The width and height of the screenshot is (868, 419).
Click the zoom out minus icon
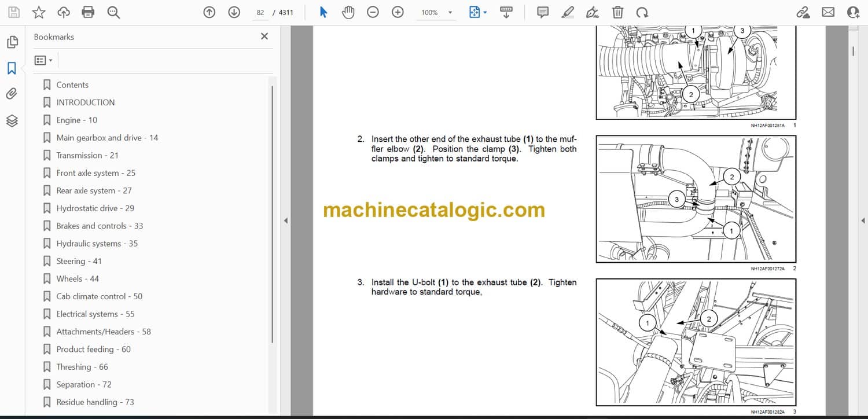click(373, 12)
